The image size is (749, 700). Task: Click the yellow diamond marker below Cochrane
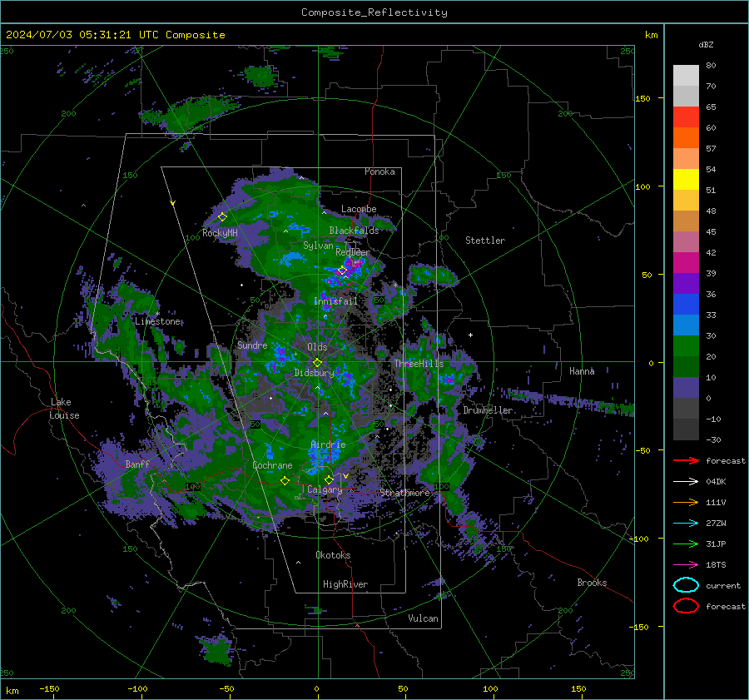coord(285,480)
